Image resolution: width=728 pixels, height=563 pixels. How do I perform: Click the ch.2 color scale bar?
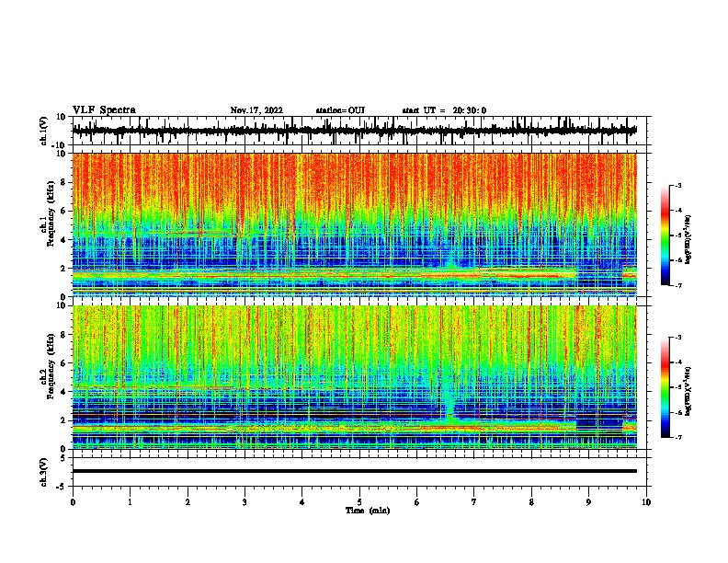tap(665, 387)
